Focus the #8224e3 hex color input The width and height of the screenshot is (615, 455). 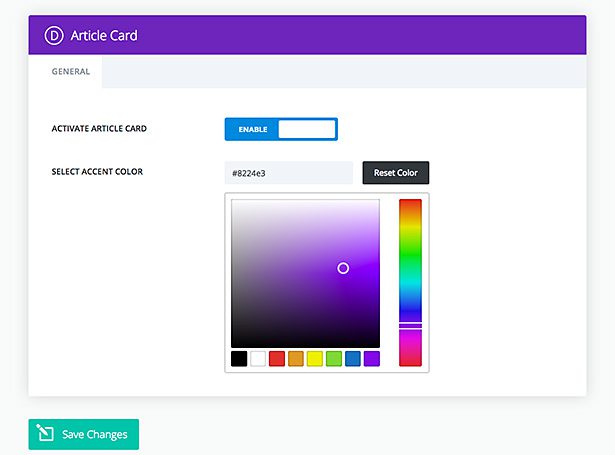[x=290, y=173]
